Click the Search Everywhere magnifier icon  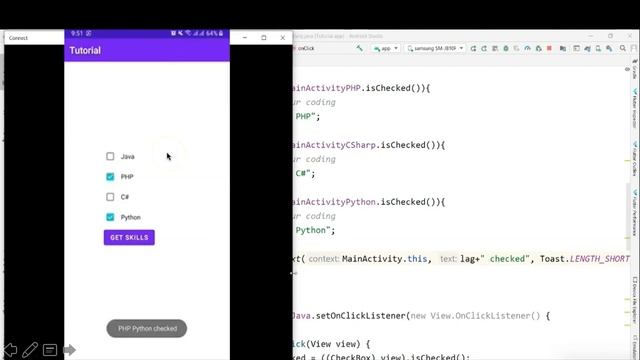[623, 48]
